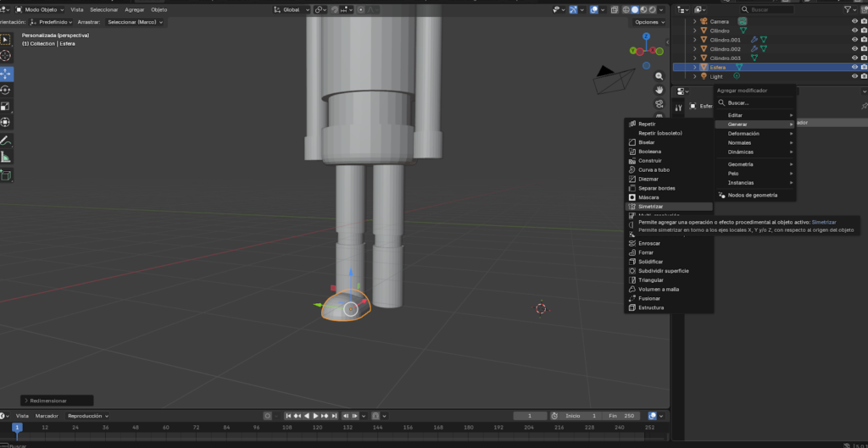This screenshot has width=868, height=448.
Task: Play the animation in reverse
Action: click(x=307, y=416)
